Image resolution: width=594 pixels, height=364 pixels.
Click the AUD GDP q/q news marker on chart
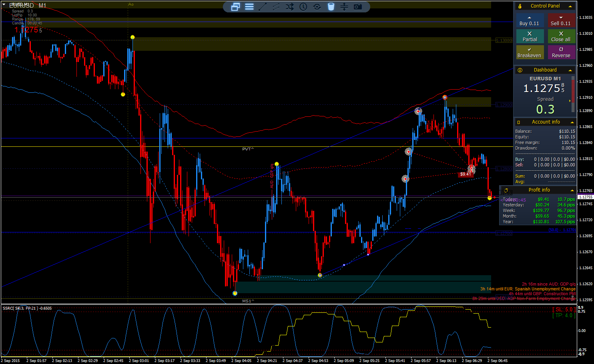pos(272,176)
